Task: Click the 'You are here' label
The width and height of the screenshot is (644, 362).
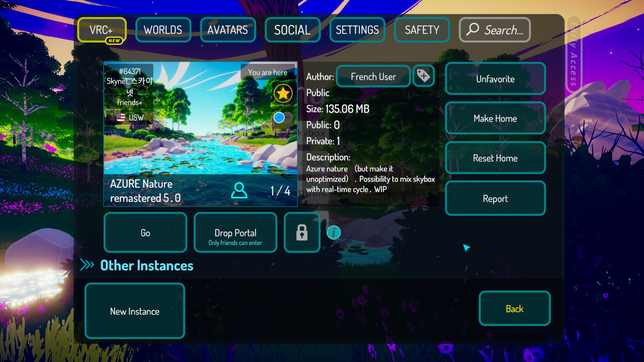Action: tap(268, 72)
